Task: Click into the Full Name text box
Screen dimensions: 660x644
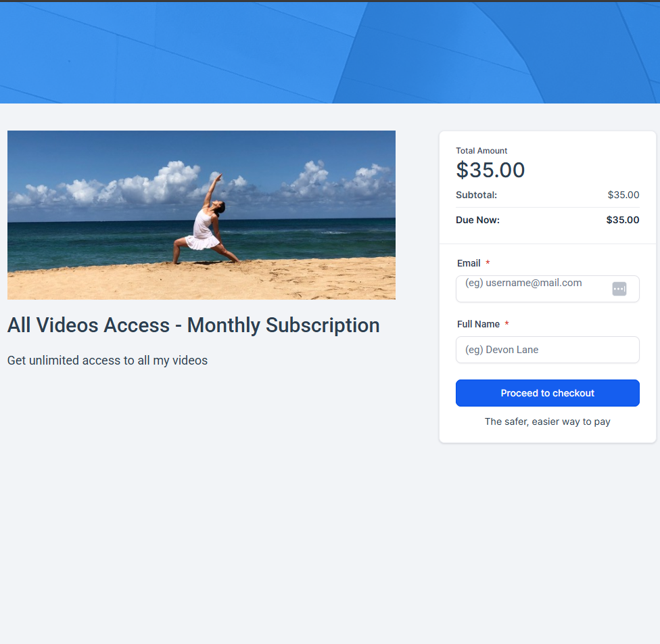Action: 547,350
